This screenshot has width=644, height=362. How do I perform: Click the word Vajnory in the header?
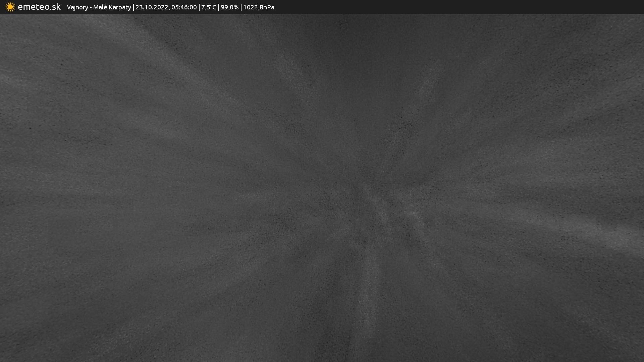point(77,7)
